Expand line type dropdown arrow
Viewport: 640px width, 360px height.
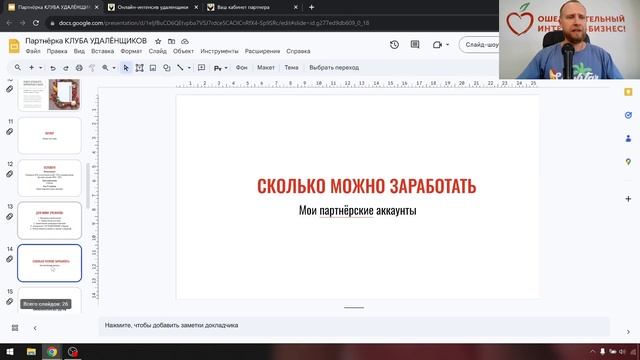(189, 68)
